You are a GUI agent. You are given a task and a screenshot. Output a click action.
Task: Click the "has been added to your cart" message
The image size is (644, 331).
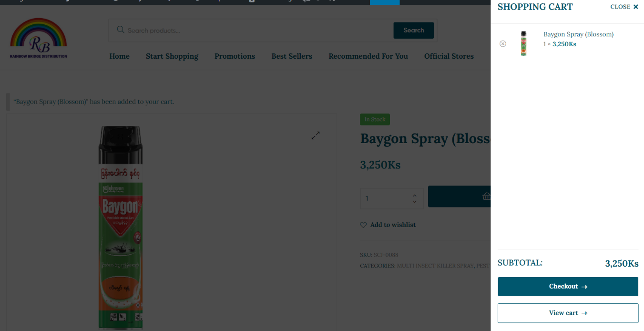[x=94, y=102]
